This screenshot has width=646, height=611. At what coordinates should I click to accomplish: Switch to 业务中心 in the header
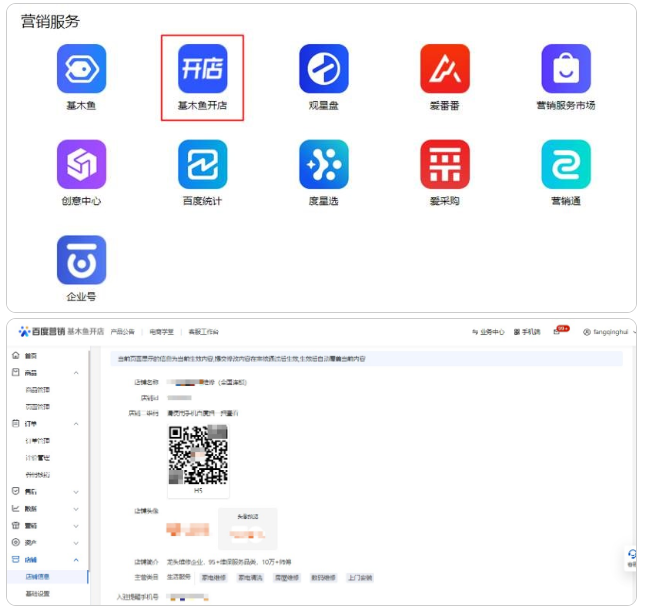click(488, 332)
